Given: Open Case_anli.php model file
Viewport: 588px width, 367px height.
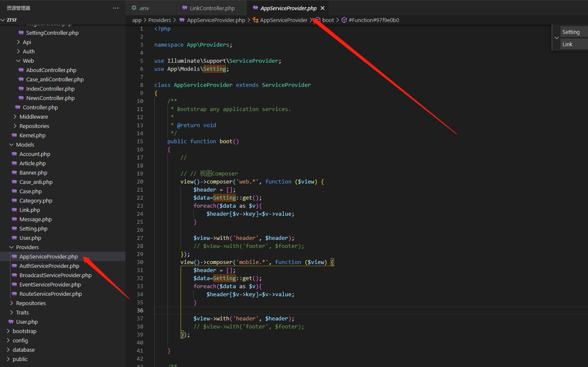Looking at the screenshot, I should click(x=36, y=182).
